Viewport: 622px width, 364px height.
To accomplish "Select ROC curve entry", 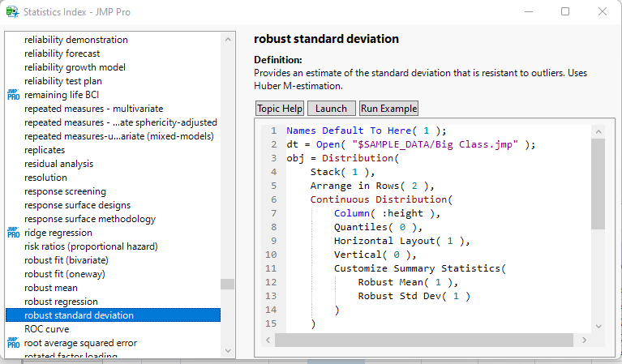I will click(46, 329).
